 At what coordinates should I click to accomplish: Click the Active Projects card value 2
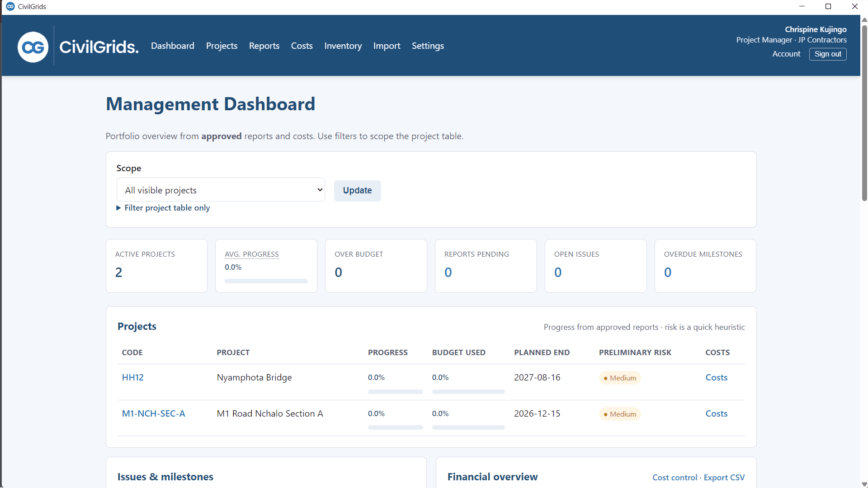118,272
